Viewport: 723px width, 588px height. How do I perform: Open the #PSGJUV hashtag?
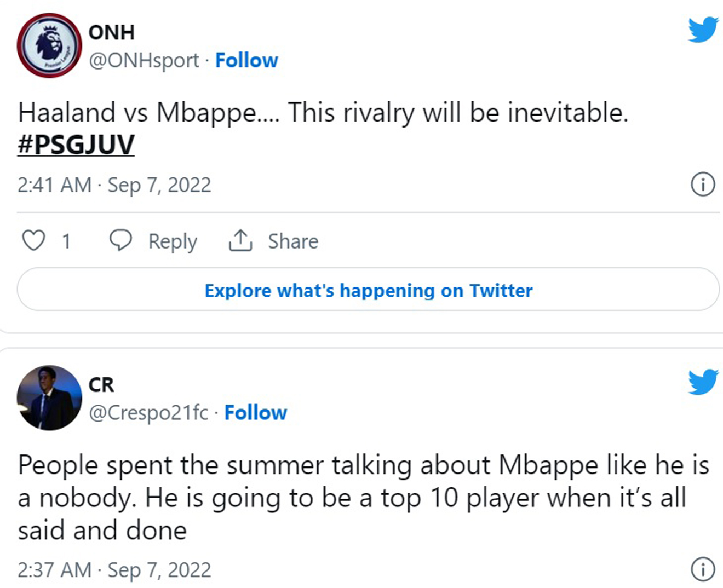coord(76,145)
